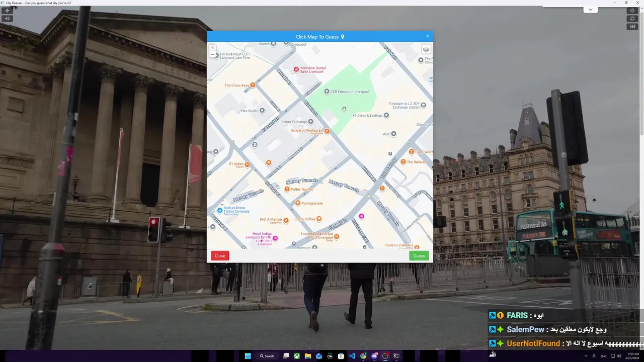Image resolution: width=644 pixels, height=362 pixels.
Task: Select the CER Education Liverpool pin
Action: tap(327, 92)
